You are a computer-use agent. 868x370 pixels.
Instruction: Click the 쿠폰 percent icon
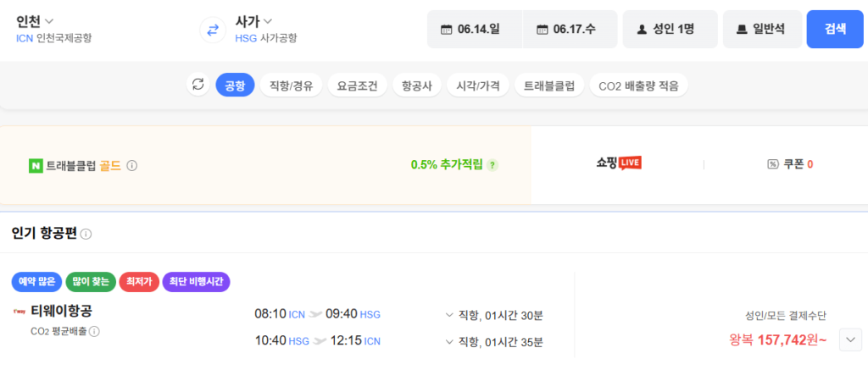pos(772,164)
